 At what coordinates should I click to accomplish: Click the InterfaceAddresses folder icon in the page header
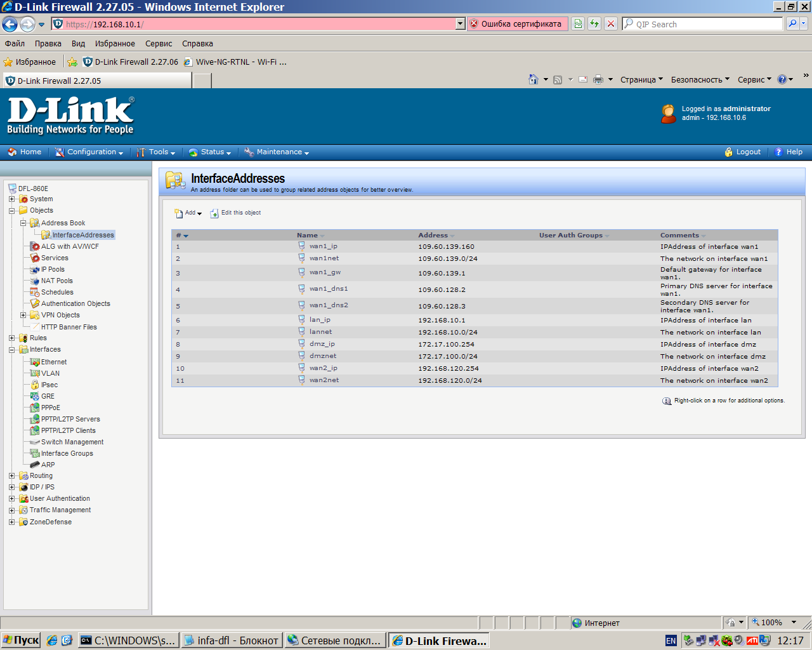click(175, 181)
